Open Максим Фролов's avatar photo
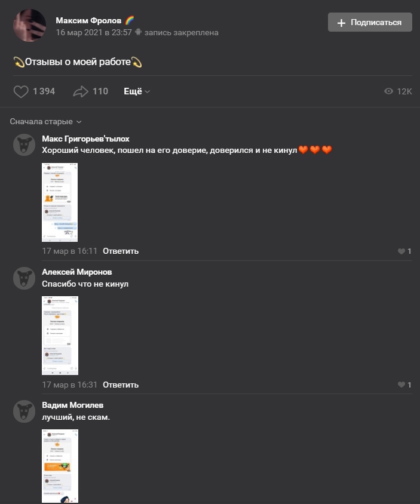The image size is (420, 504). (30, 26)
